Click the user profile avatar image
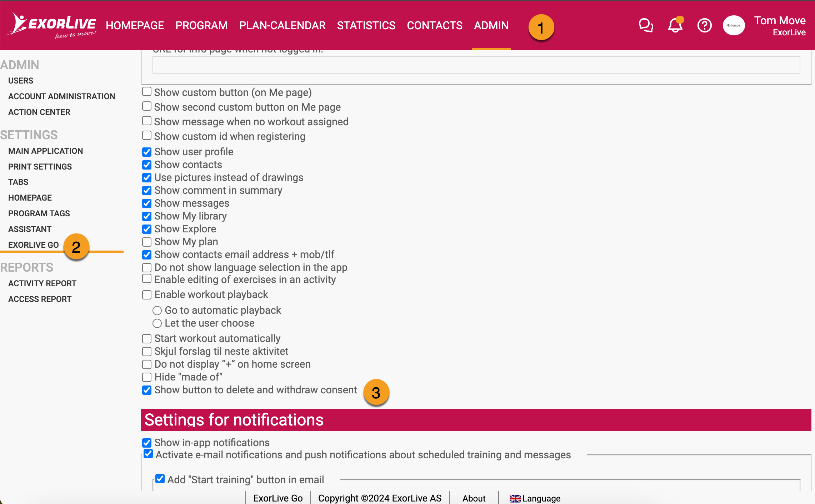This screenshot has width=815, height=504. (x=734, y=26)
